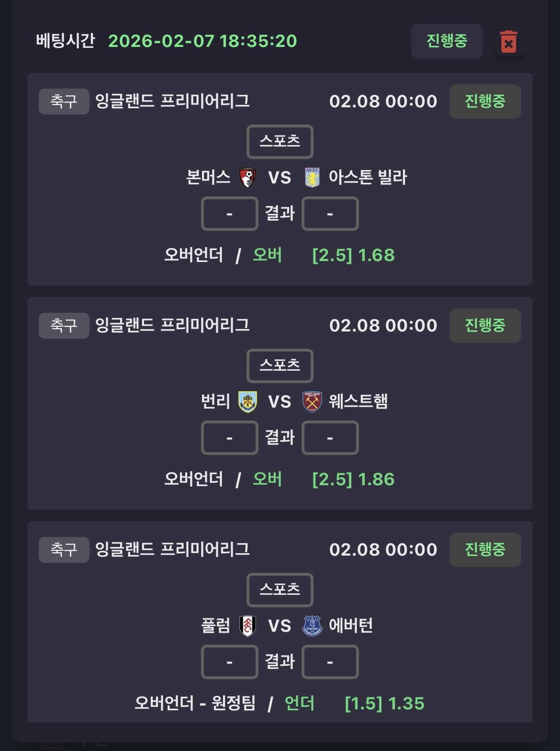Click 진행중 status for Fulham match
Screen dimensions: 560x751
(485, 550)
